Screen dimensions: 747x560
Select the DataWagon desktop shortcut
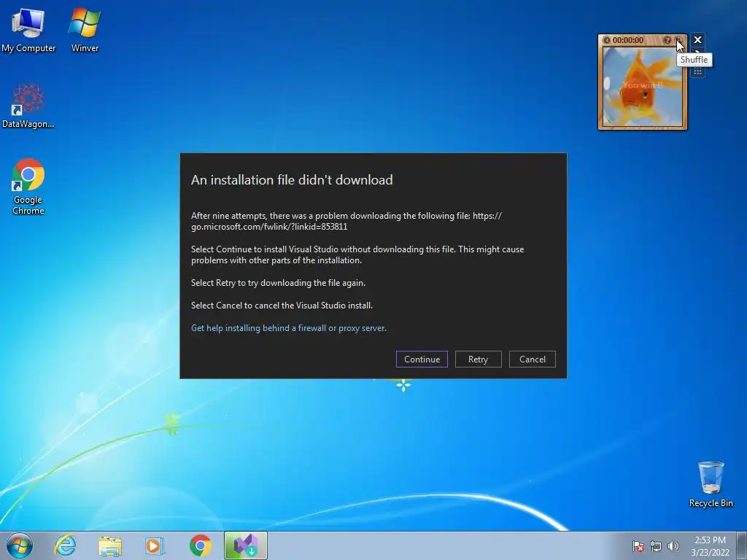(x=28, y=106)
